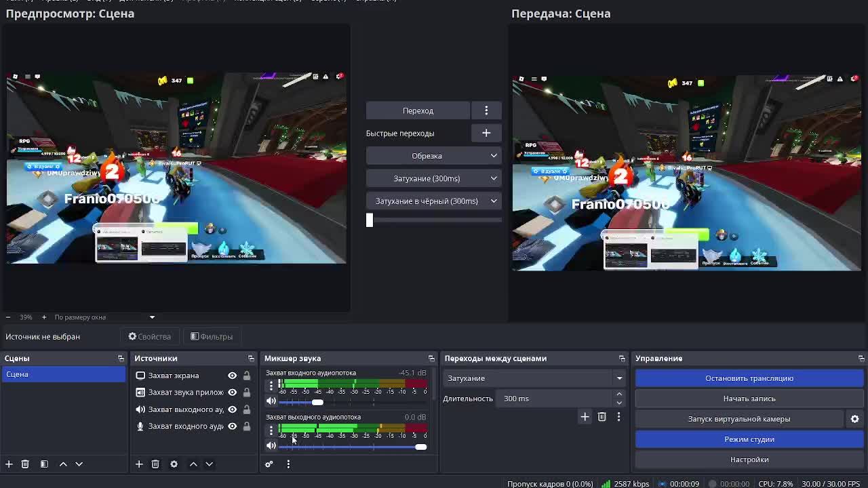Unlock the Захват звука приложения source
The height and width of the screenshot is (488, 868).
247,392
